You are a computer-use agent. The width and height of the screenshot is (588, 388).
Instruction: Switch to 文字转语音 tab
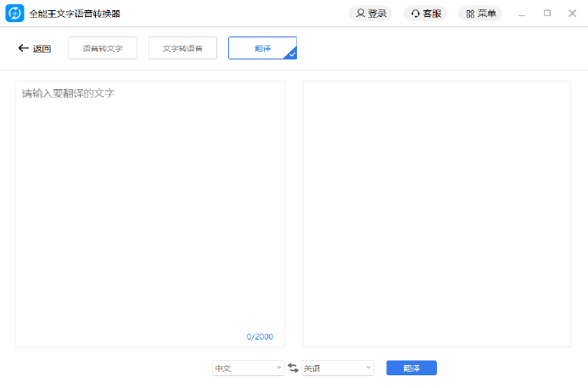(x=182, y=48)
